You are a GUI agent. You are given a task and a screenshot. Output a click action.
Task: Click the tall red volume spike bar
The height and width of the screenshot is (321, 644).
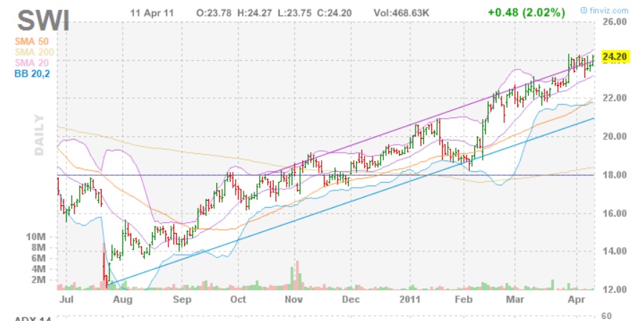pos(105,267)
